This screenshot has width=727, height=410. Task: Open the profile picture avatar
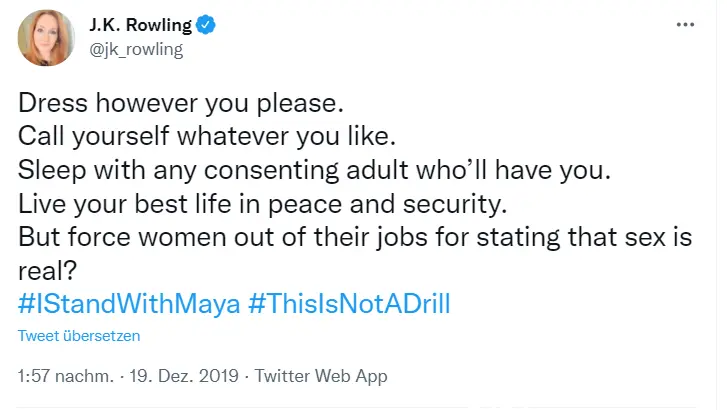(46, 38)
